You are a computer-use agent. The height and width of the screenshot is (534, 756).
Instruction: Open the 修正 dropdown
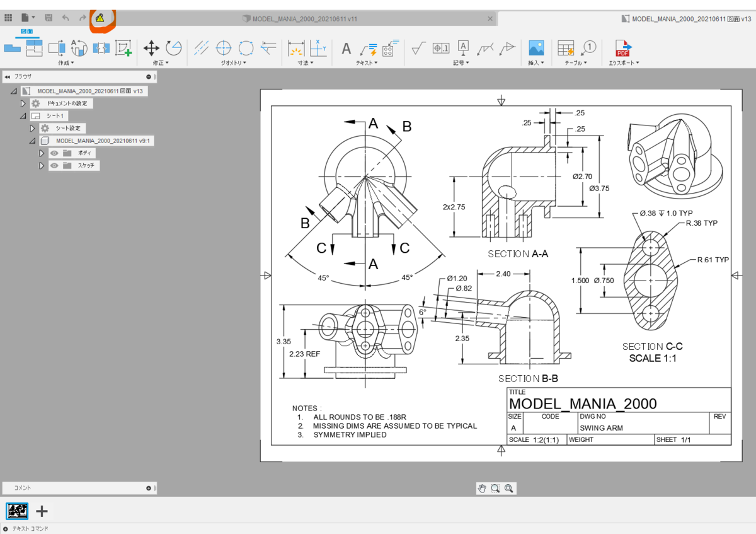click(x=160, y=63)
